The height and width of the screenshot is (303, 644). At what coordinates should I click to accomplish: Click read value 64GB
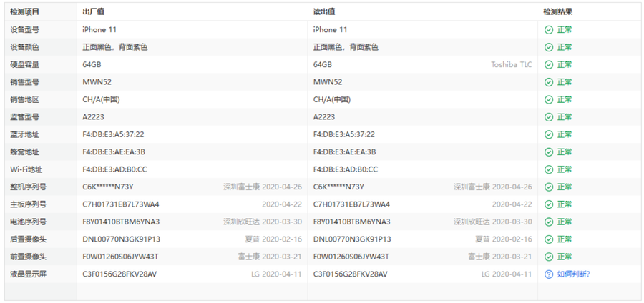[x=323, y=65]
